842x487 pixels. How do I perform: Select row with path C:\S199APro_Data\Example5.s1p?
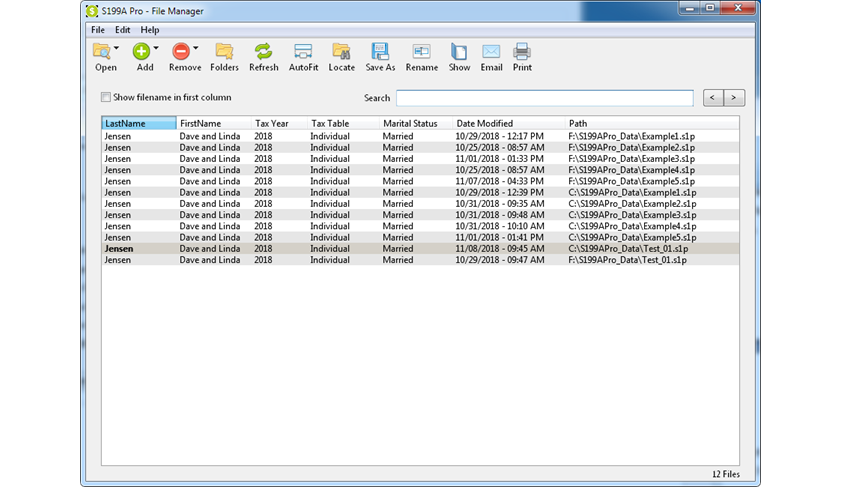(x=420, y=238)
